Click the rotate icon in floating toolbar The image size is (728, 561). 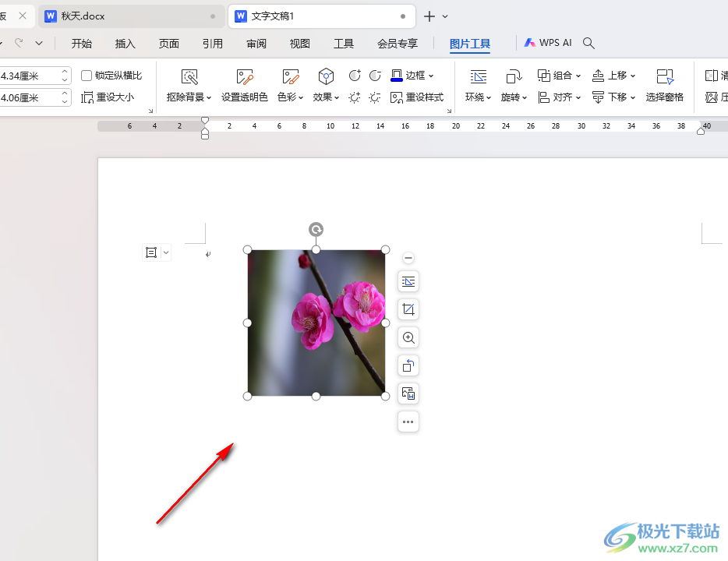(408, 365)
